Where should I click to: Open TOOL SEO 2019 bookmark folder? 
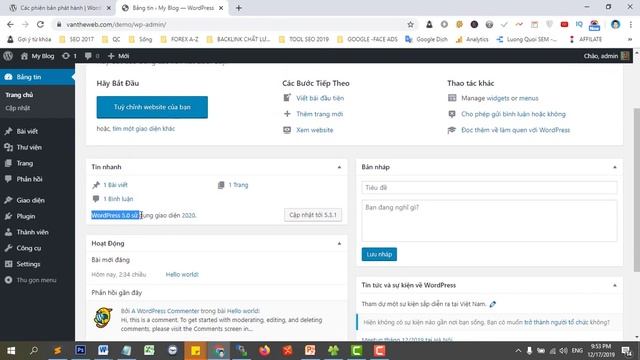304,39
